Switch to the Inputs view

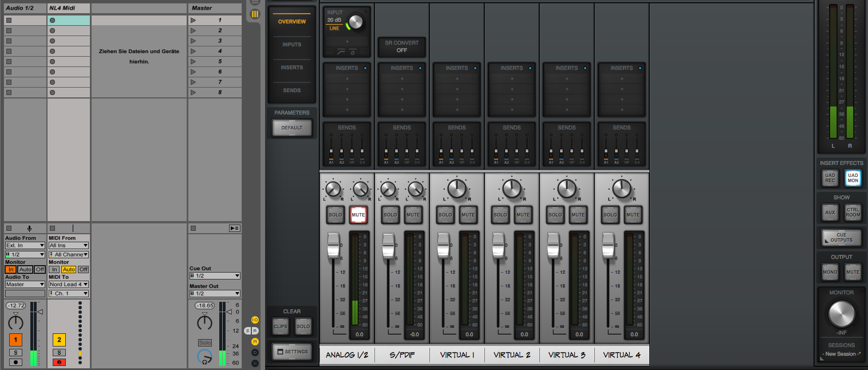tap(292, 45)
